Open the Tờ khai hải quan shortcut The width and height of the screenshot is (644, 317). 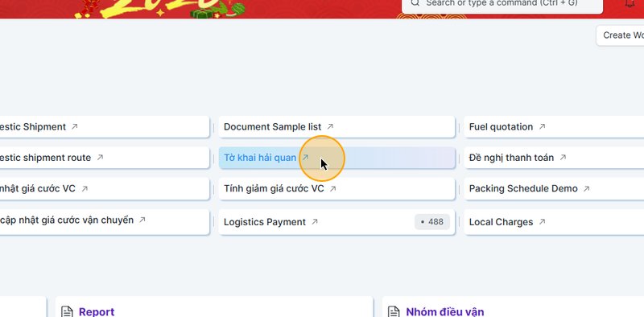tap(336, 158)
